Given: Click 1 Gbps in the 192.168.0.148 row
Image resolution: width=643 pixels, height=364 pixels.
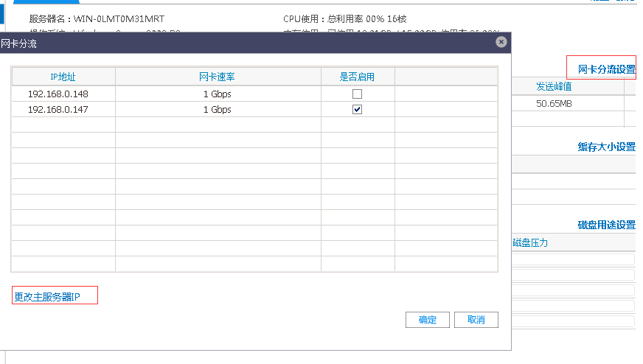Looking at the screenshot, I should 218,94.
